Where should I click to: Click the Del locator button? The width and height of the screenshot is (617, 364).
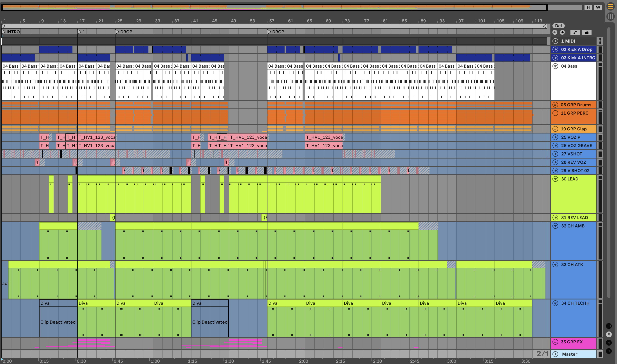tap(558, 26)
